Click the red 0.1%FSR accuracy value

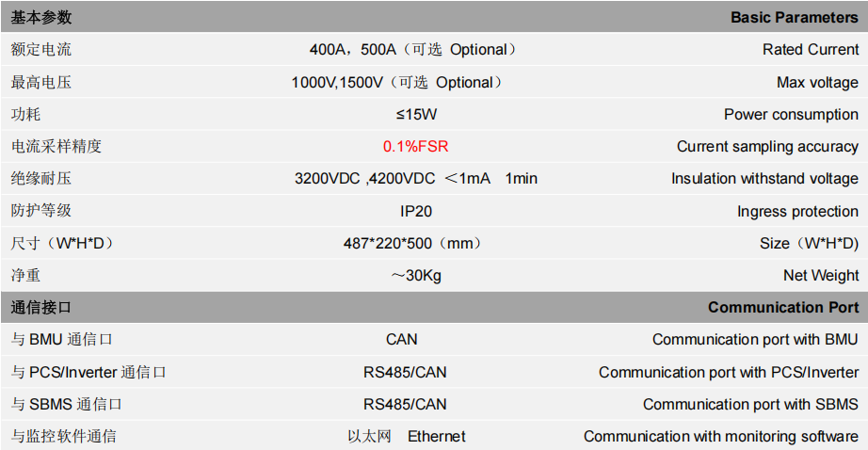[416, 147]
